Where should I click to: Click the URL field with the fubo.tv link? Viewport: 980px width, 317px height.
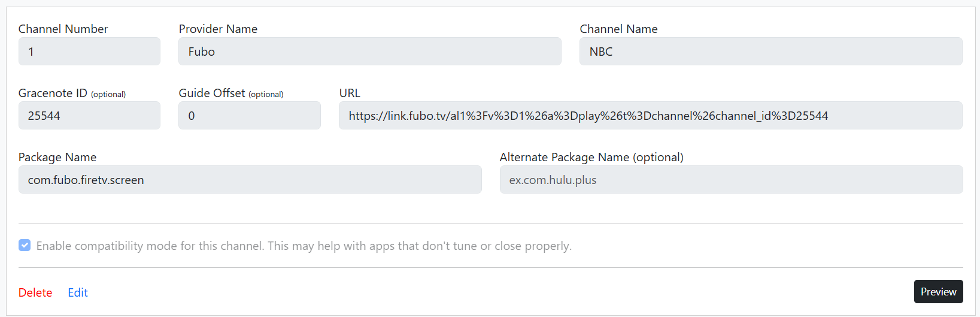650,116
